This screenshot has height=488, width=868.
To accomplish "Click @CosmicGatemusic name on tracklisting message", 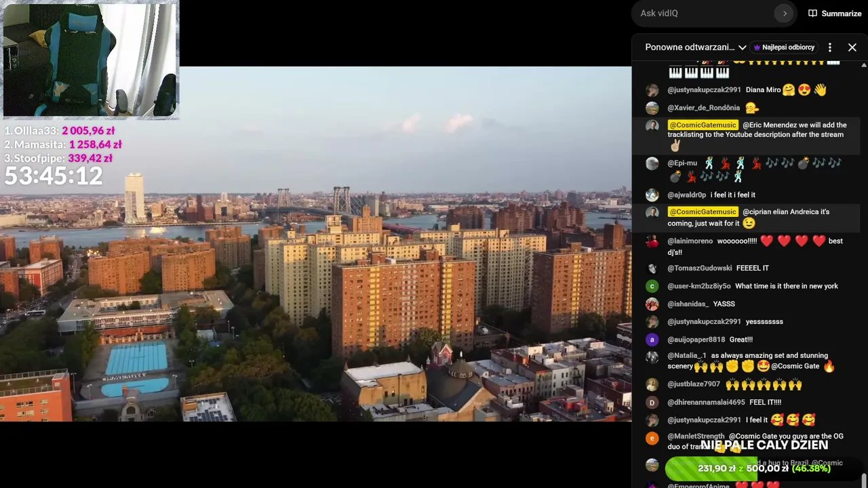I will (703, 125).
